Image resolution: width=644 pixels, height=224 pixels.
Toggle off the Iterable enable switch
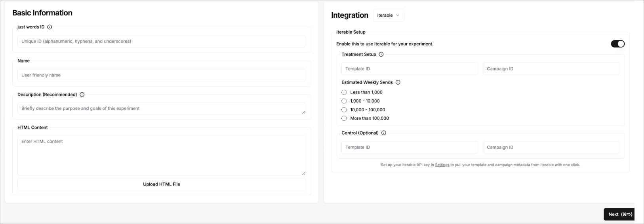pos(617,44)
